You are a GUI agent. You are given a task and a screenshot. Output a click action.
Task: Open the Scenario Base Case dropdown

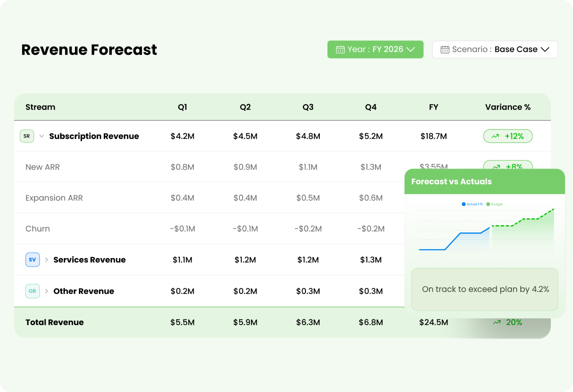pos(495,49)
